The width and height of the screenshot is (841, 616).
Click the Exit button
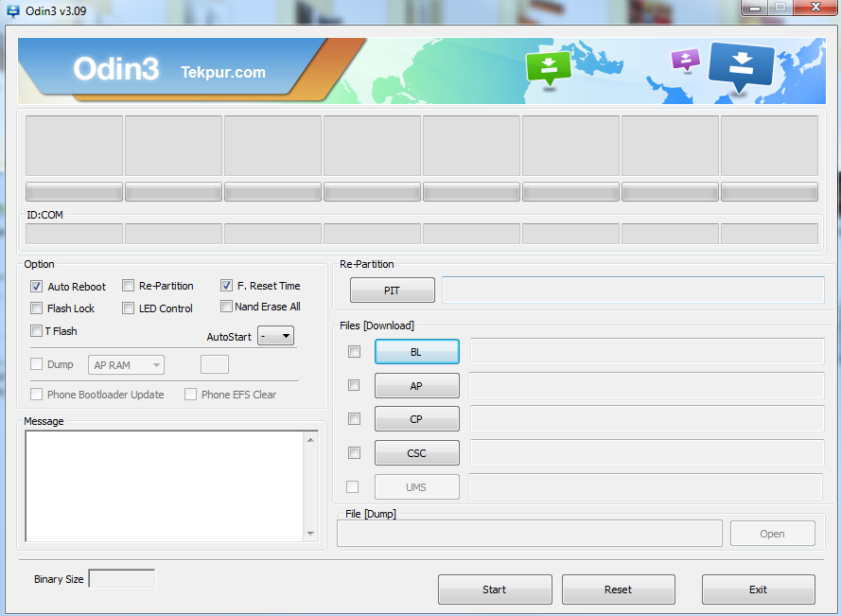759,590
